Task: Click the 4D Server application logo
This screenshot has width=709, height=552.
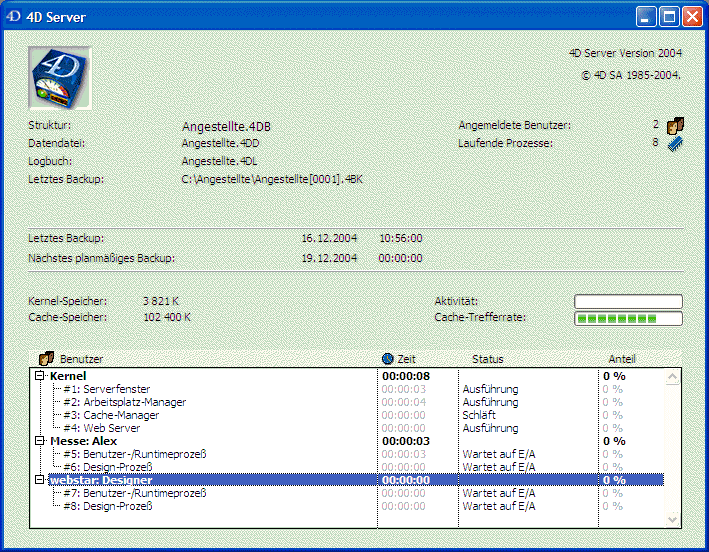Action: [x=61, y=77]
